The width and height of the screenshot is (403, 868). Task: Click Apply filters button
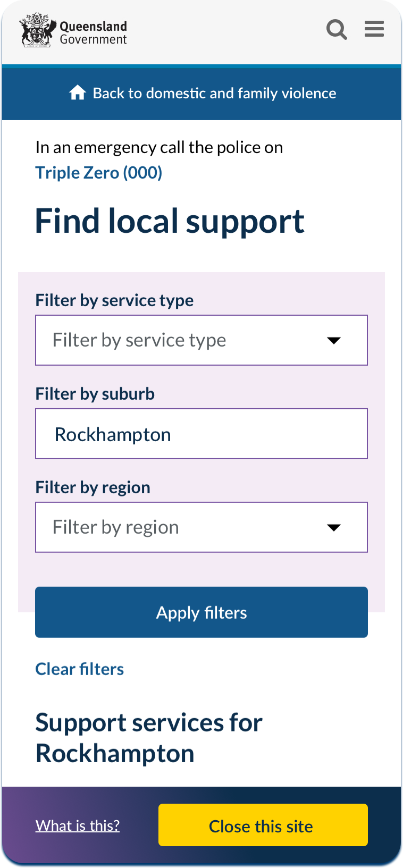click(x=201, y=612)
